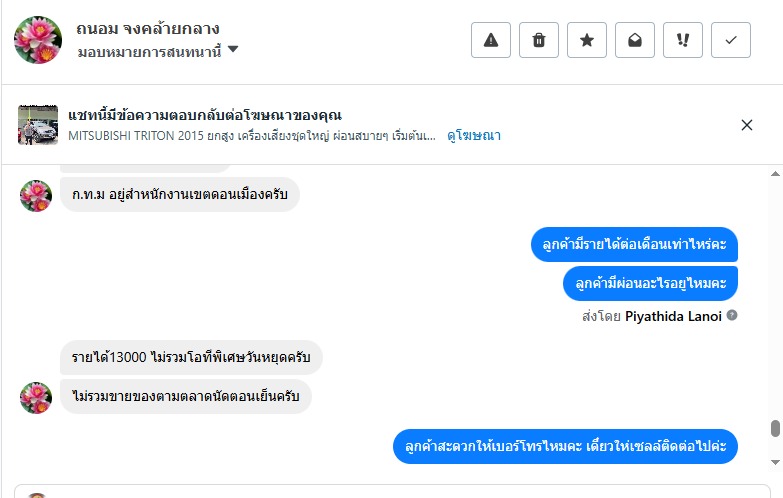Mark conversation unread with envelope icon
The width and height of the screenshot is (783, 498).
coord(635,40)
